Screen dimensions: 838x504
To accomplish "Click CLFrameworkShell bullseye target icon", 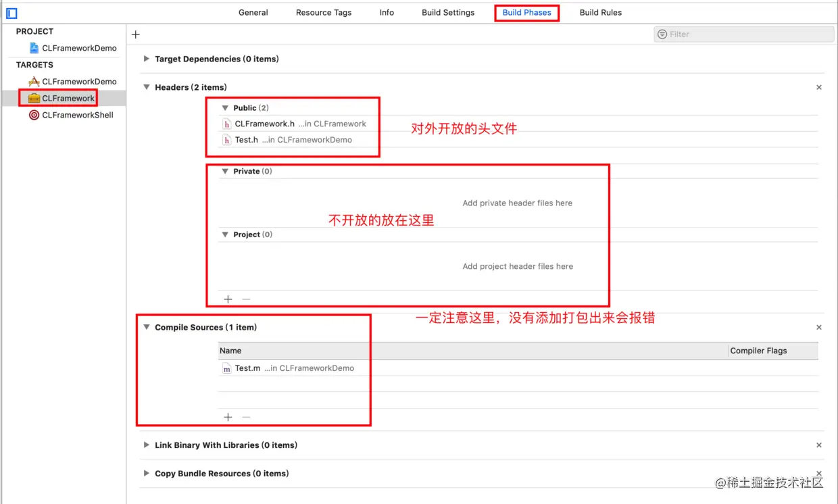I will (34, 115).
